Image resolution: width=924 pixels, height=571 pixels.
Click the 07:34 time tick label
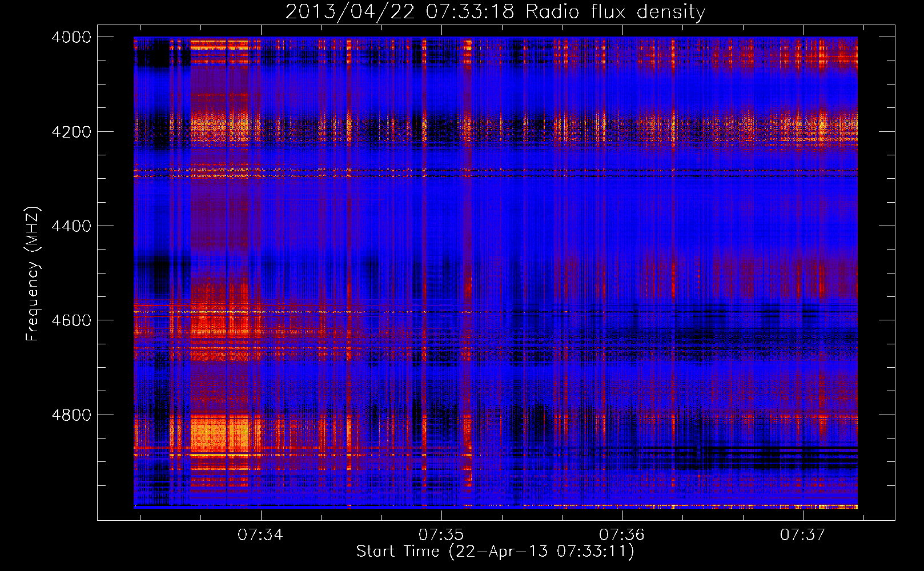point(260,535)
